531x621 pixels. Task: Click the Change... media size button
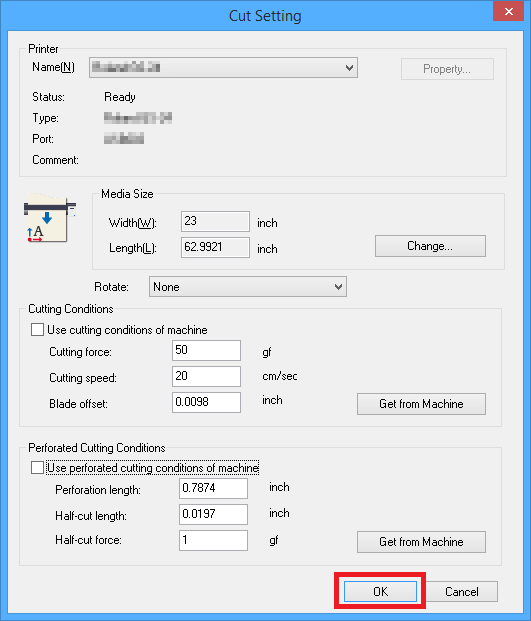[x=430, y=246]
